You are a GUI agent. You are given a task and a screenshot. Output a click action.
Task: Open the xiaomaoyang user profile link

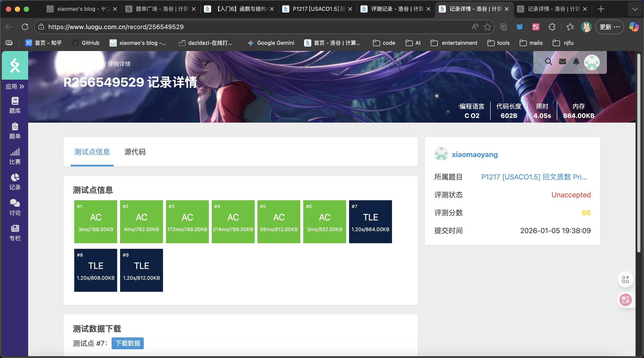click(475, 154)
